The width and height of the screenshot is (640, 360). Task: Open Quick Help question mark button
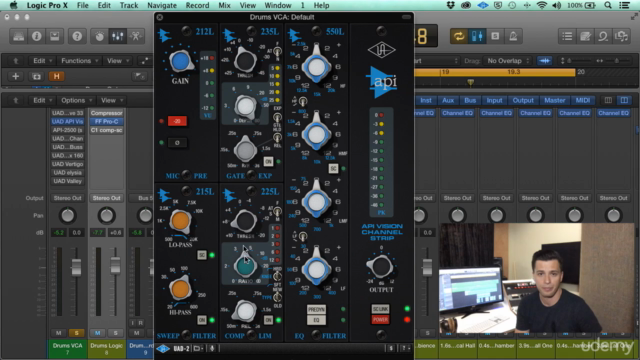click(x=77, y=36)
